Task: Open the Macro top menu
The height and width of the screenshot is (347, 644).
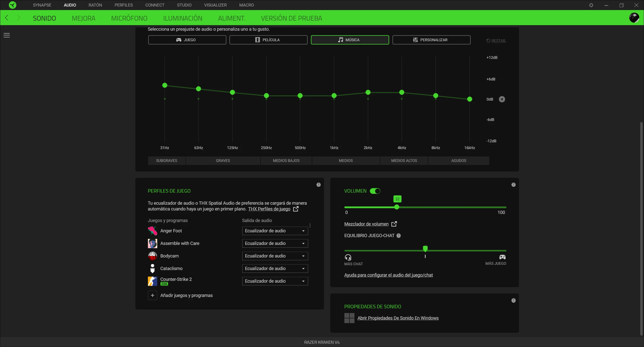Action: (x=247, y=5)
